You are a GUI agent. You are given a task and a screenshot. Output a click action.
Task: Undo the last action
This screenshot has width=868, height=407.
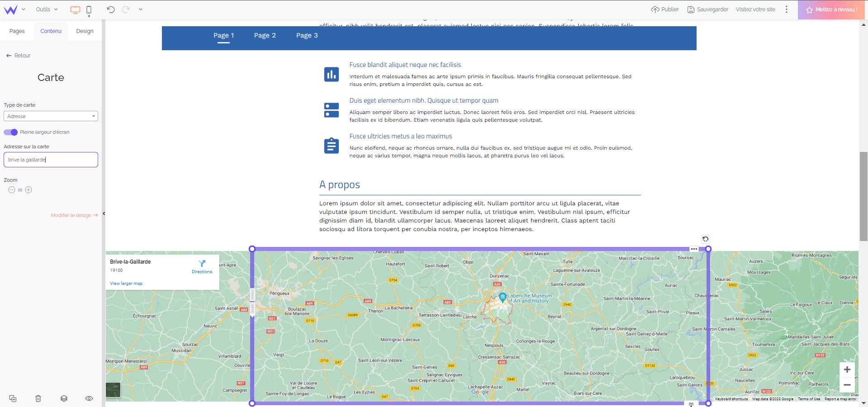click(x=111, y=9)
